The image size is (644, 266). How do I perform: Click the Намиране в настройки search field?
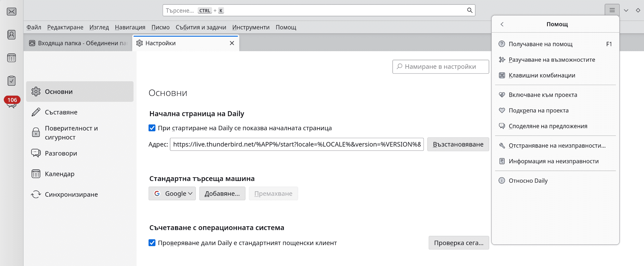[441, 66]
